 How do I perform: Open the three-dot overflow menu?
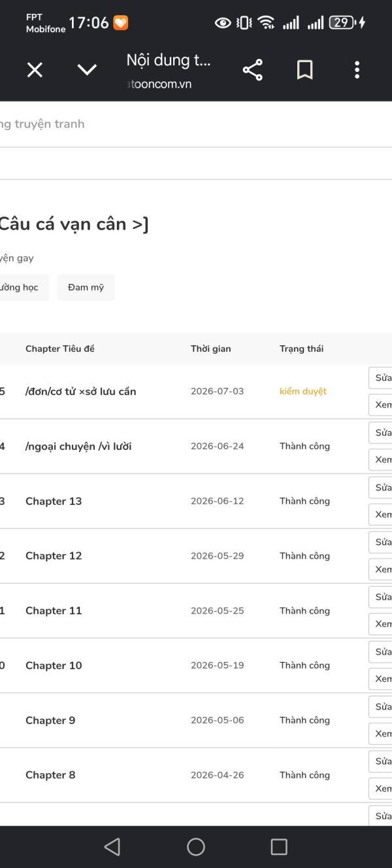click(x=357, y=70)
